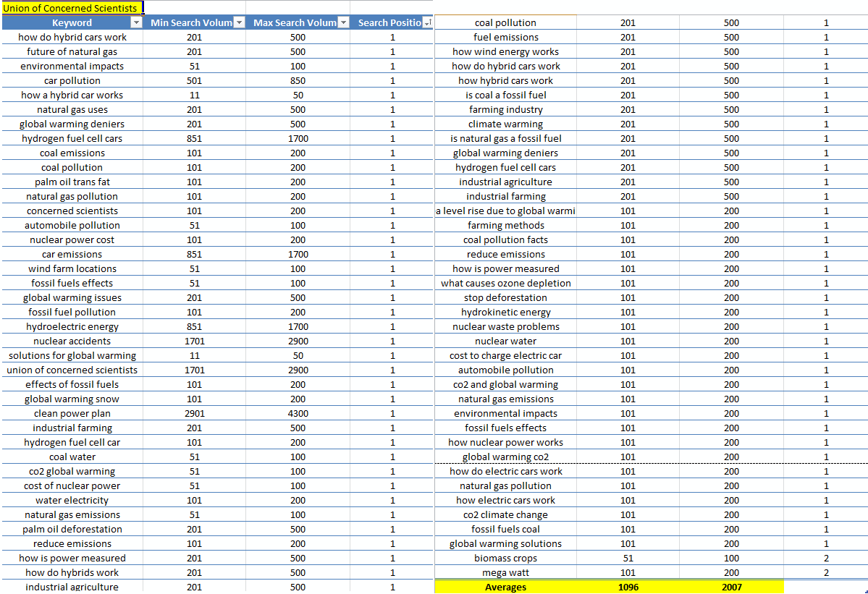
Task: Click the 'how nuclear power works' cell
Action: pos(505,442)
